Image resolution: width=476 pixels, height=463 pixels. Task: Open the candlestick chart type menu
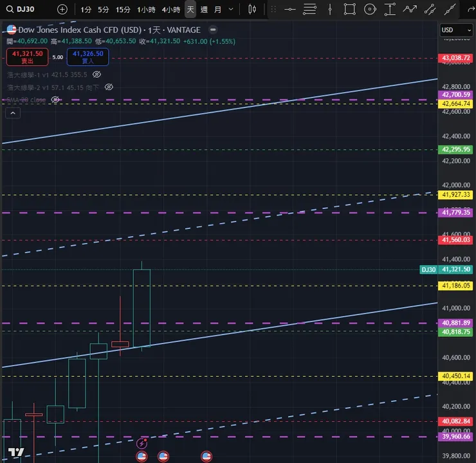click(252, 10)
